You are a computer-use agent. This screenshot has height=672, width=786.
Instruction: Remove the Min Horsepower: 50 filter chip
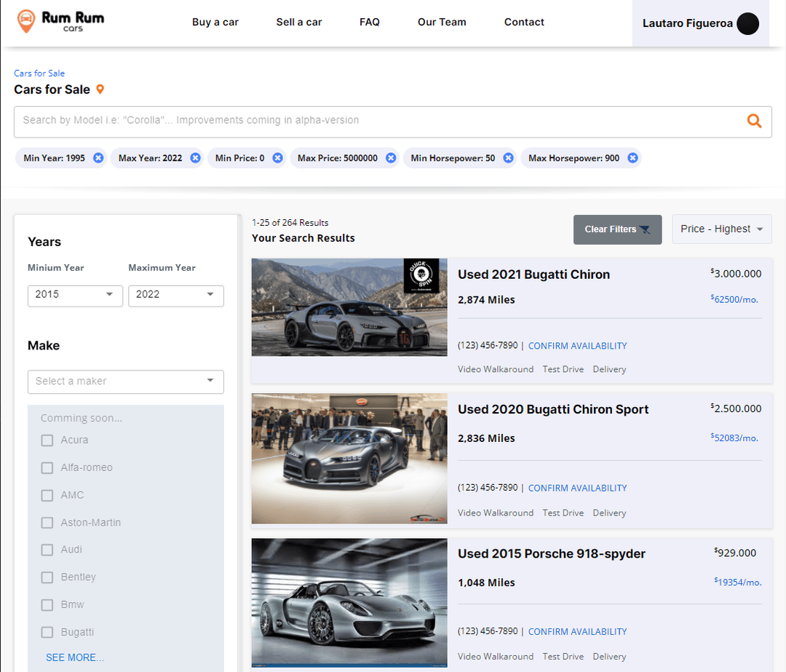(x=508, y=157)
